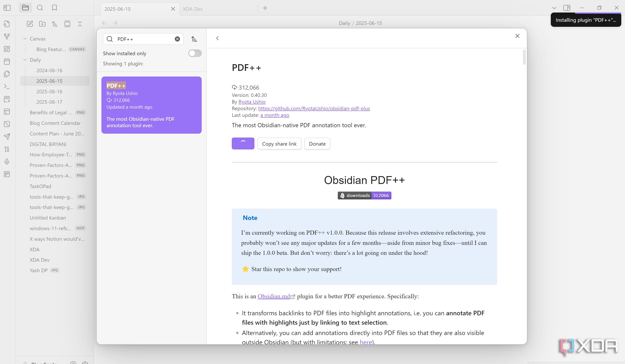Create new canvas ribbon icon
The width and height of the screenshot is (625, 364).
tap(7, 49)
